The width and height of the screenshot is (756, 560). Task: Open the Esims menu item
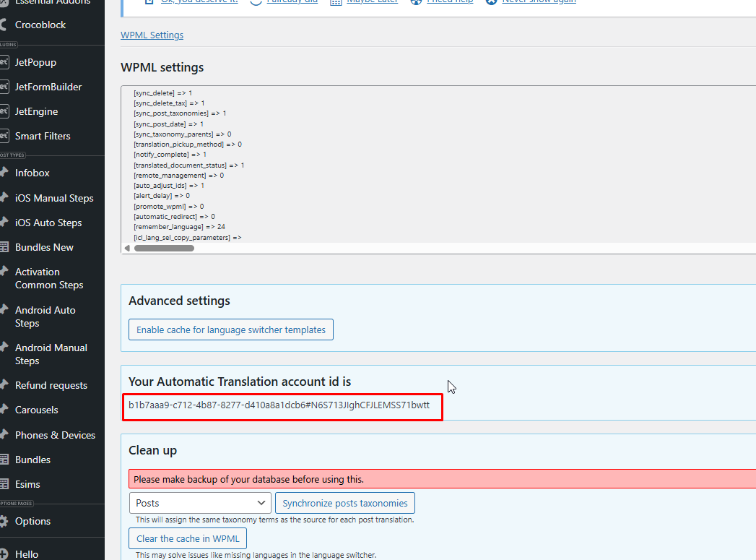point(27,484)
